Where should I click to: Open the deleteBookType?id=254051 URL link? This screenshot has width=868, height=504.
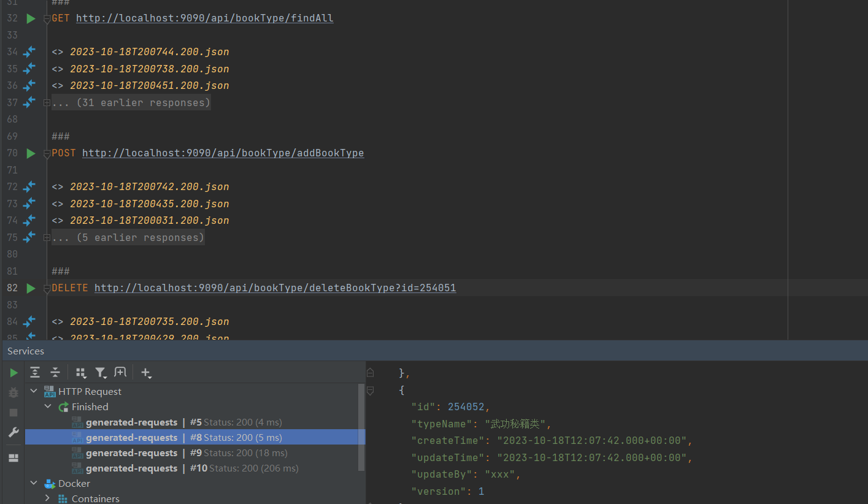click(x=275, y=288)
